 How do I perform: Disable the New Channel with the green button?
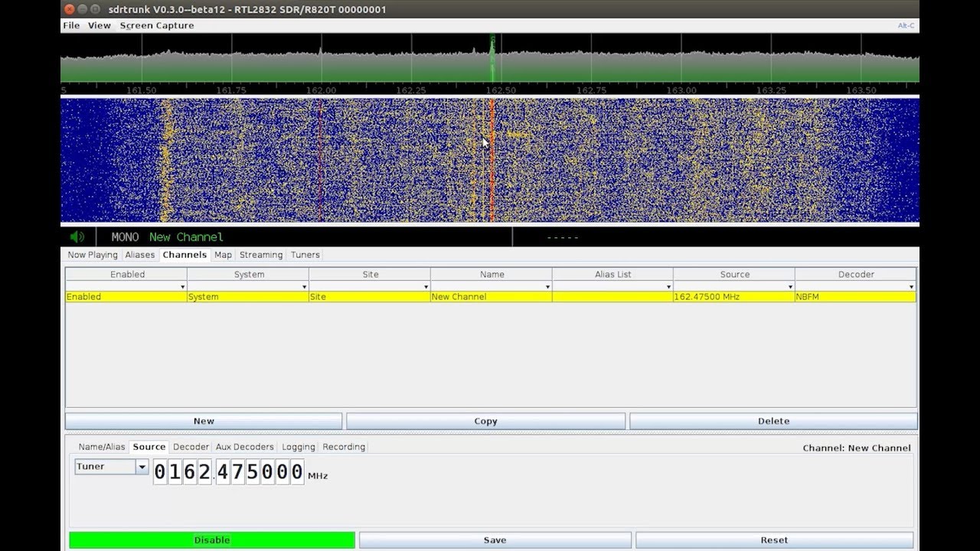tap(212, 540)
